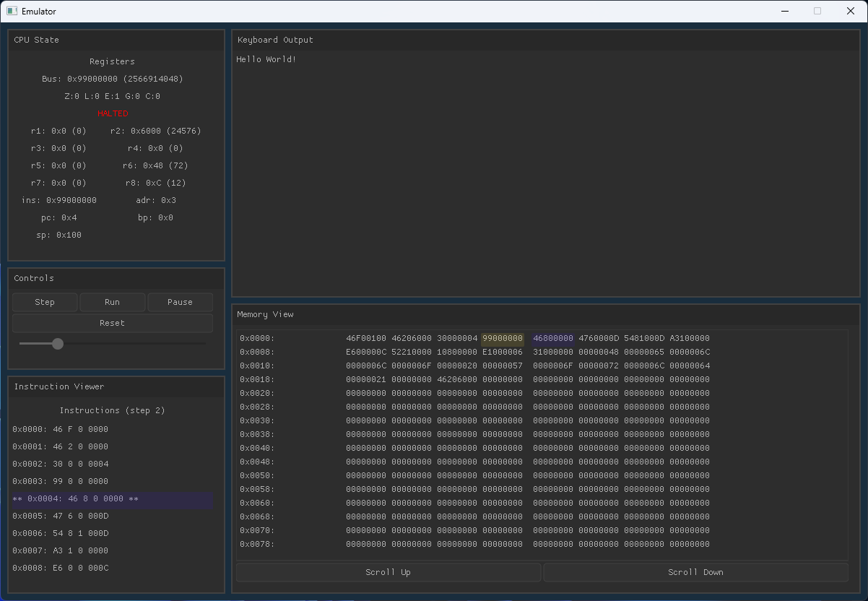Select the CPU State panel header

(116, 40)
